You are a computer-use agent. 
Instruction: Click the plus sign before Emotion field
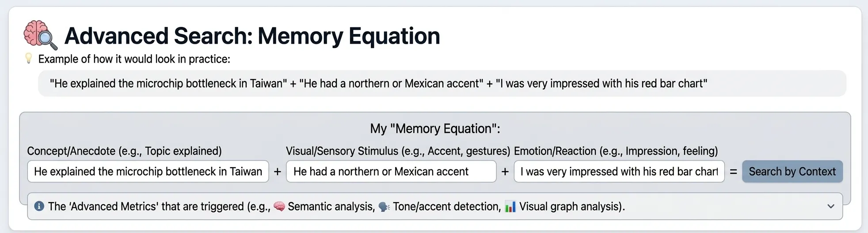505,172
